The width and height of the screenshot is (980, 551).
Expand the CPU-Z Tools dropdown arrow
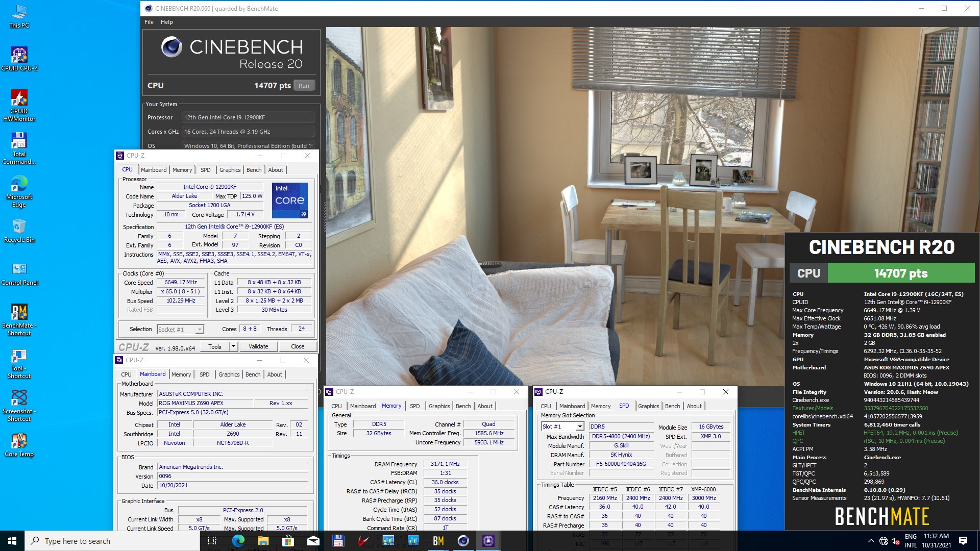(233, 346)
